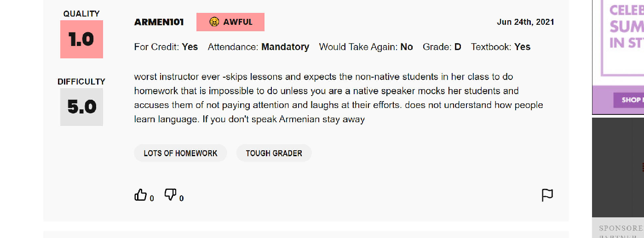Open the SHOP button in ad
This screenshot has height=238, width=644.
629,100
